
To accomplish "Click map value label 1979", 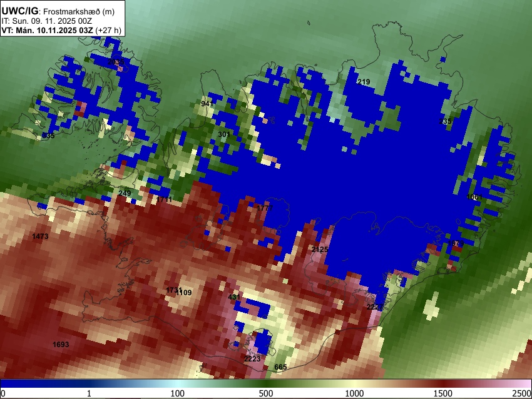I will (x=456, y=243).
